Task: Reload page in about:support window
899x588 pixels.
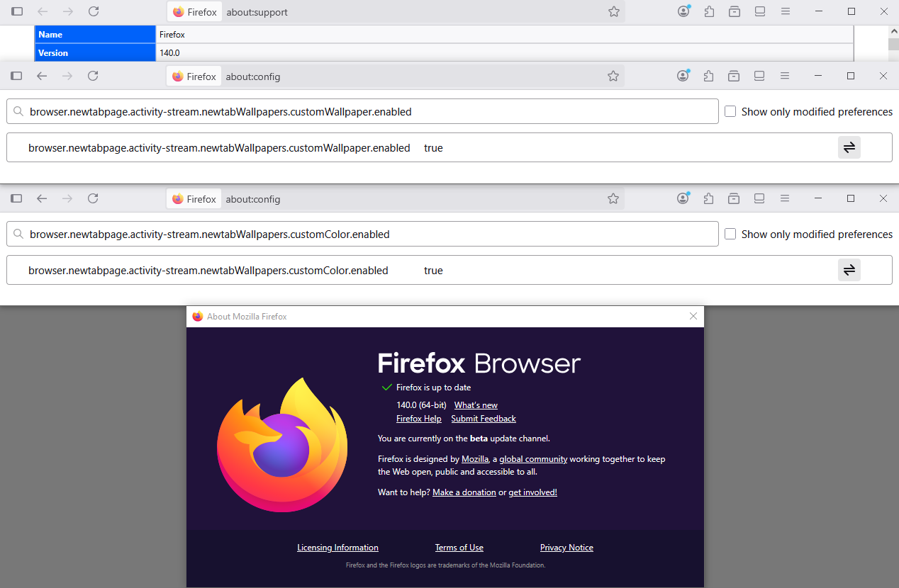Action: (94, 11)
